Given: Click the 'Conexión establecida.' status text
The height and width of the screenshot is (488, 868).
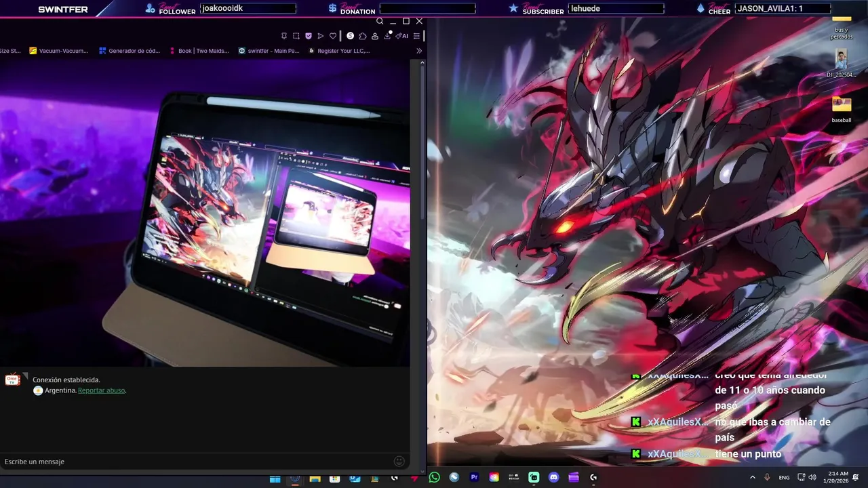Looking at the screenshot, I should tap(66, 380).
